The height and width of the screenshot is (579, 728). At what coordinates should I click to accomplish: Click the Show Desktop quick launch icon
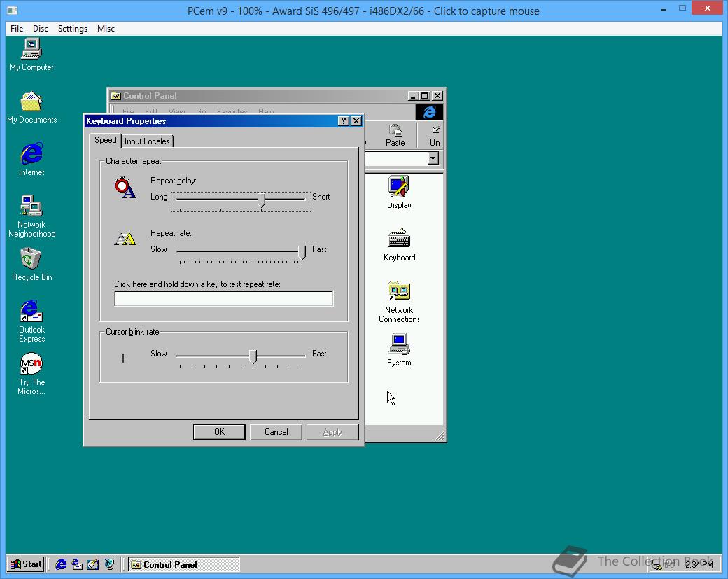(x=93, y=564)
